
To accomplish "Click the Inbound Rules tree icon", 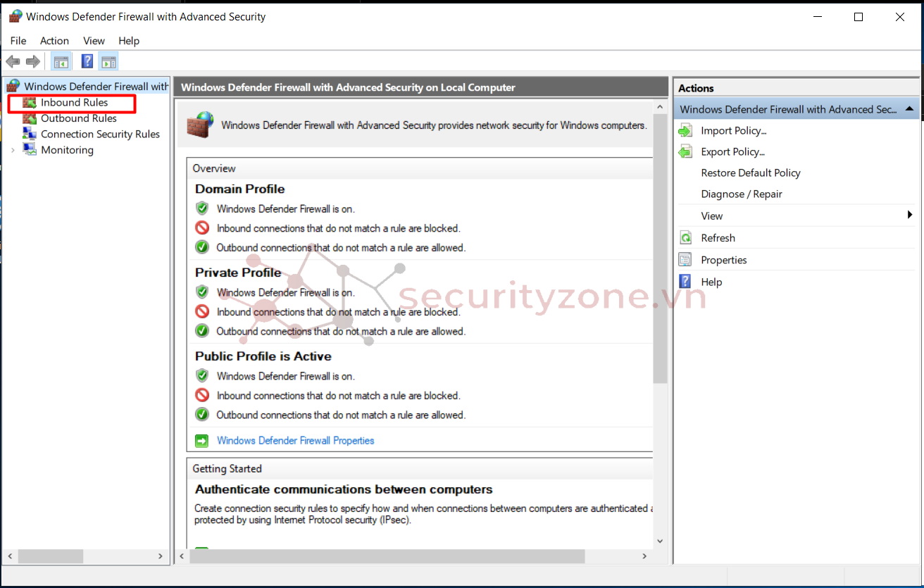I will (x=30, y=103).
